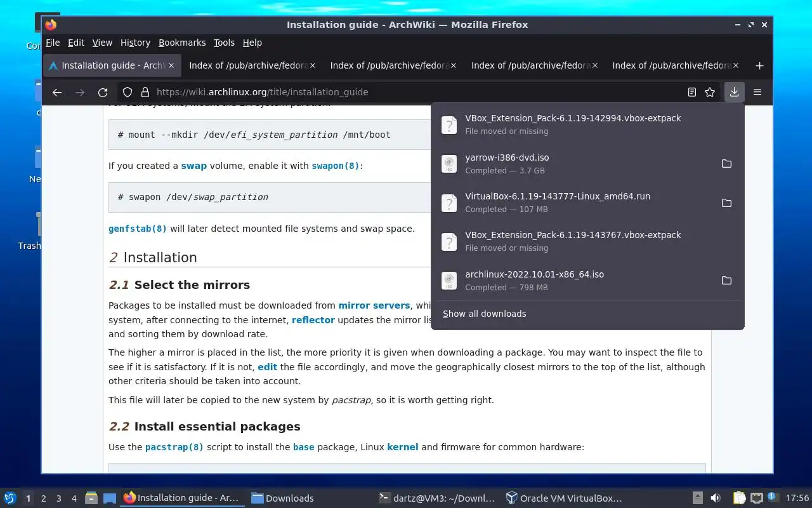Viewport: 812px width, 508px height.
Task: Switch to virtual desktop 3
Action: 58,498
